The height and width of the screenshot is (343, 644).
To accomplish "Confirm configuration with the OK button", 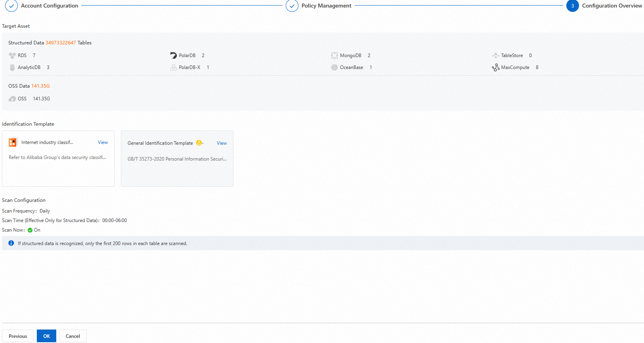I will tap(46, 336).
